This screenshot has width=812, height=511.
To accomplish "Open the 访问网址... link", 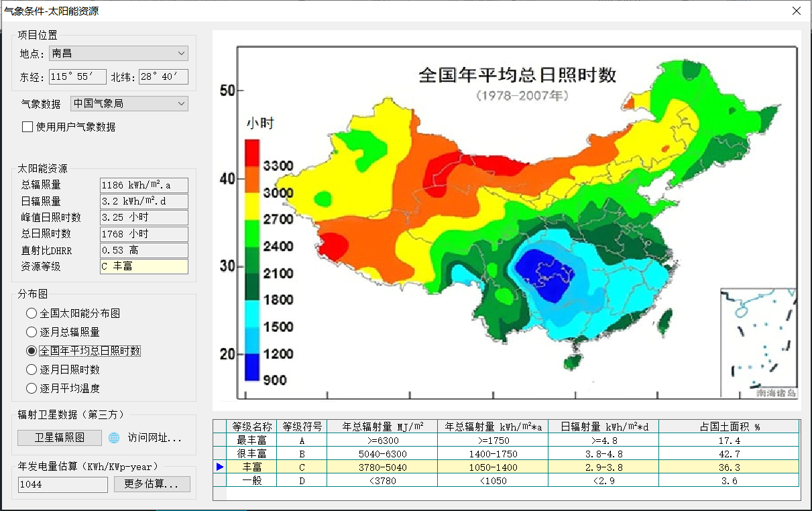I will pos(155,439).
